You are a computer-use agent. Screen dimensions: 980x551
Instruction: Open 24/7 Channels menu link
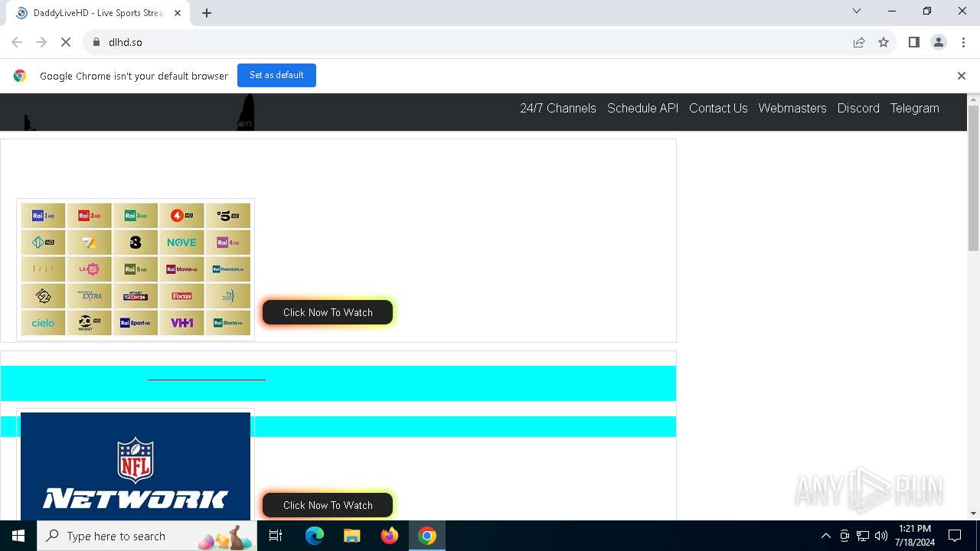558,108
